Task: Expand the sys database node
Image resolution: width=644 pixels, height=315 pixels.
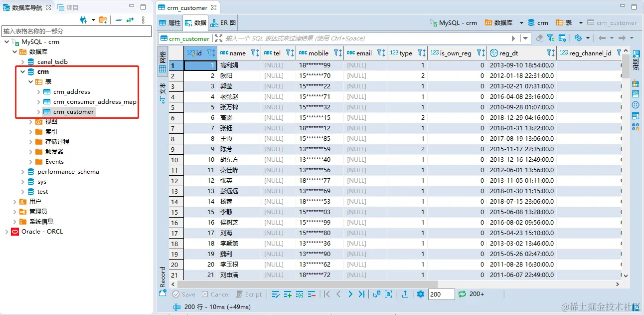Action: pyautogui.click(x=22, y=182)
